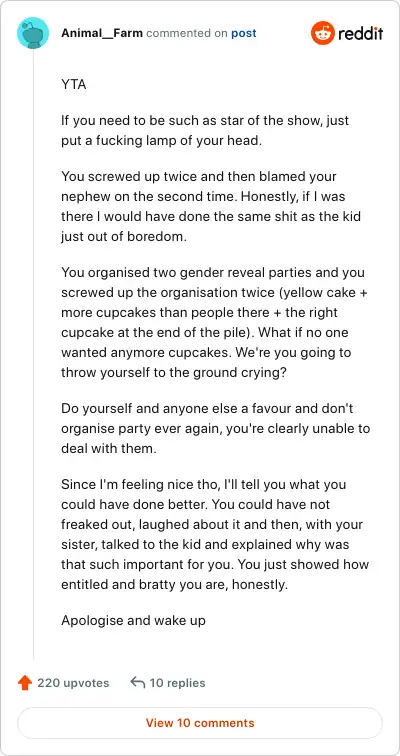Click the paragraph starting "Since I'm feeling nice"

[215, 534]
